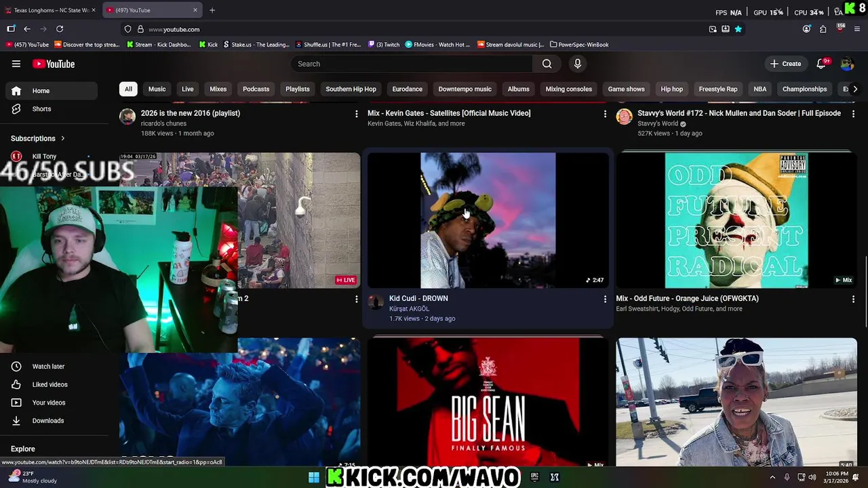The image size is (868, 488).
Task: Open the Odd Future Present Radical thumbnail
Action: coord(736,220)
